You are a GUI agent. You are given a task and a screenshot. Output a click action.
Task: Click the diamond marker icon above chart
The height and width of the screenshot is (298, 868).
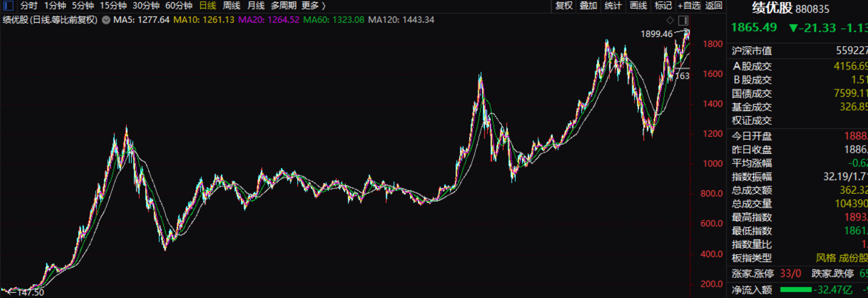tap(671, 20)
